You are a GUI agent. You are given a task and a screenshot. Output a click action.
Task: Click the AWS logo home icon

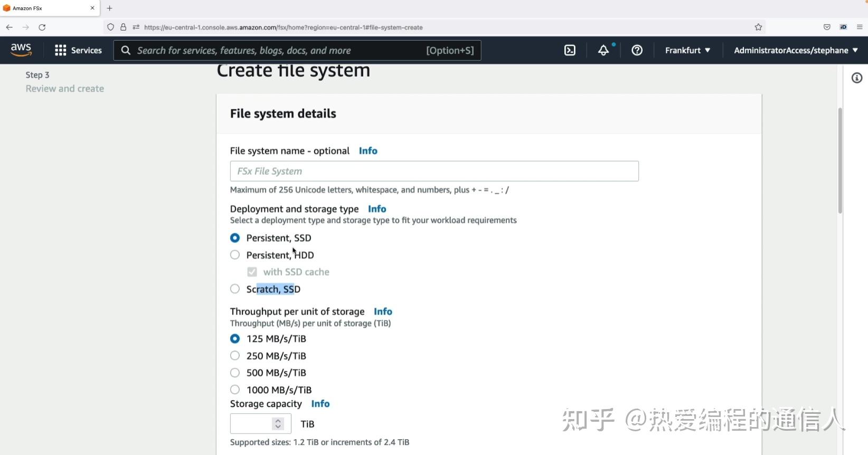[x=21, y=50]
